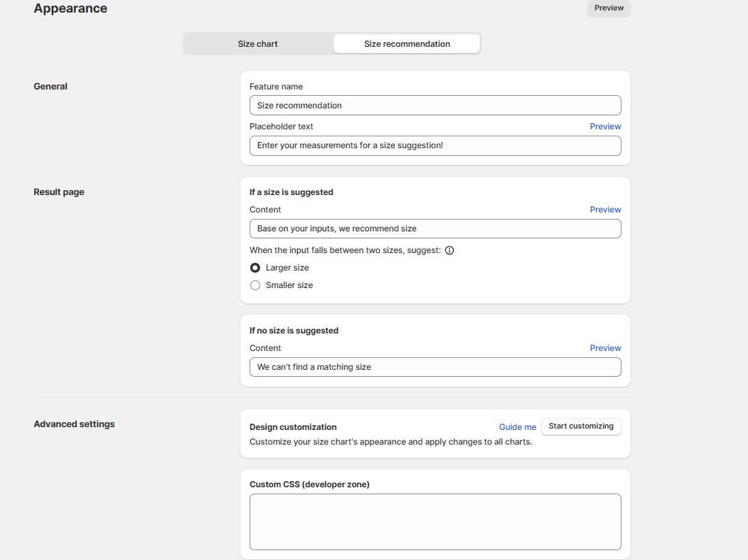Click the 'Customize your size chart's appearance' description

coord(391,442)
